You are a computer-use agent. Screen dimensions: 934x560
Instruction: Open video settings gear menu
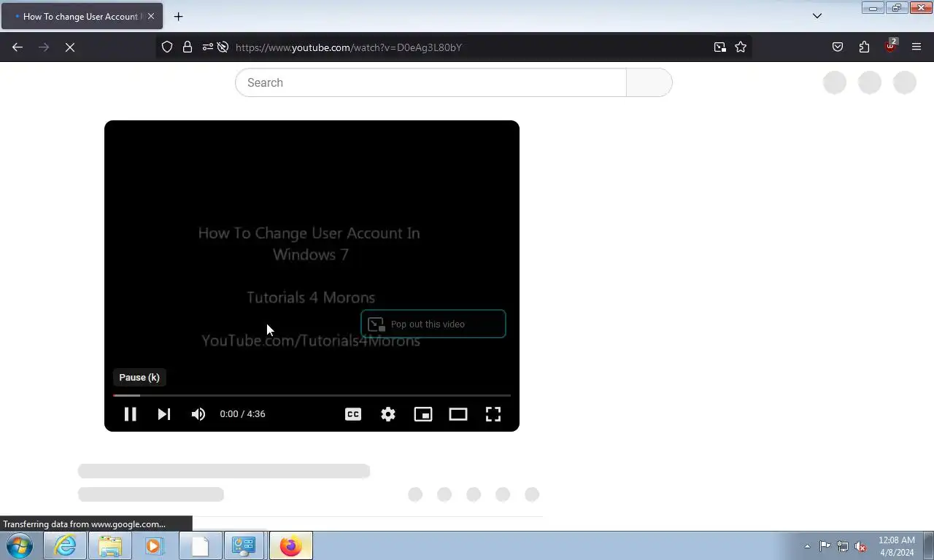(388, 414)
